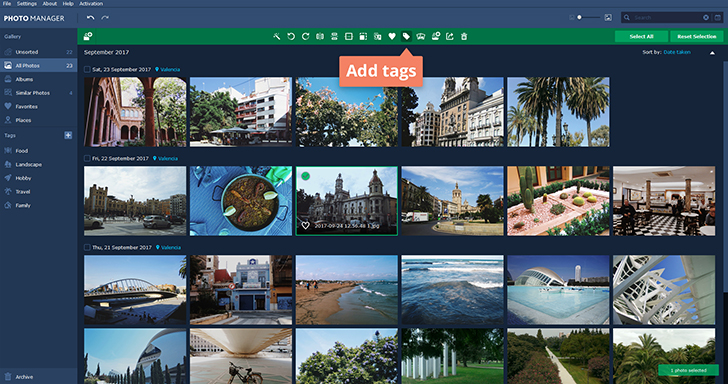Screen dimensions: 728x384
Task: Click the small thumbnail size icon
Action: (572, 18)
